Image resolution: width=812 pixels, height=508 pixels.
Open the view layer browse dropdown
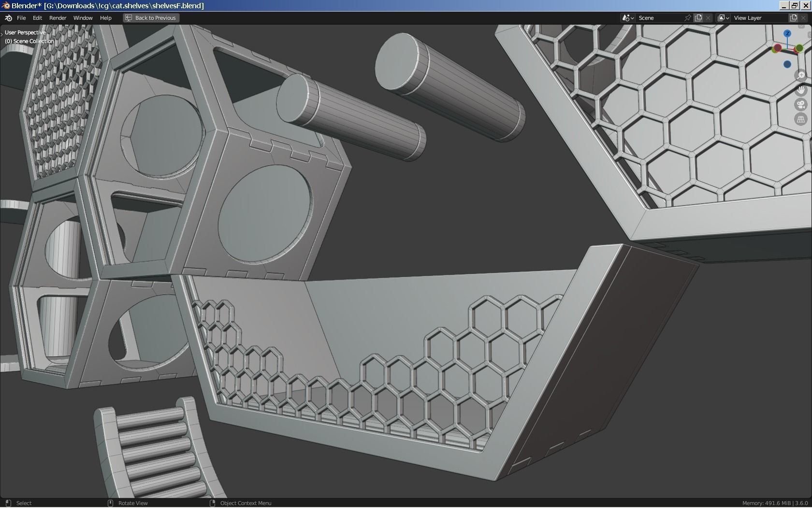[x=723, y=18]
